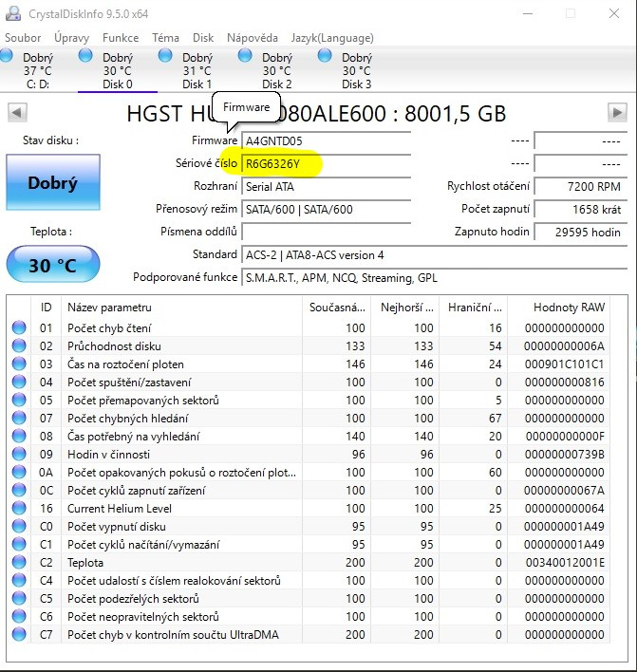Open the Jazyk(Language) menu
Viewport: 637px width, 672px height.
coord(332,38)
